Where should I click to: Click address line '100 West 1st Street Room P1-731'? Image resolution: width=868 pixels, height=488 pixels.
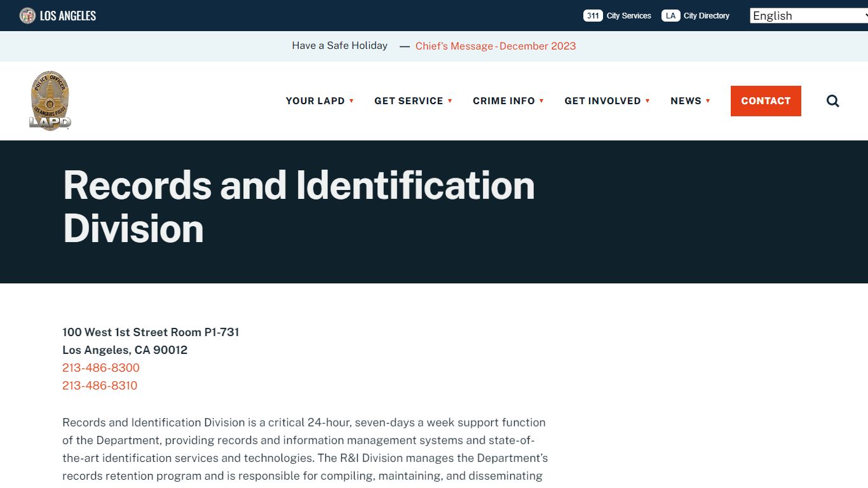pos(151,332)
